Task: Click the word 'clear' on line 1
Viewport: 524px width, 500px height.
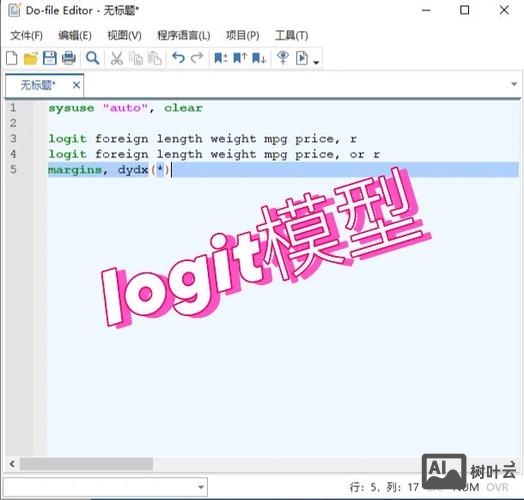Action: [183, 108]
